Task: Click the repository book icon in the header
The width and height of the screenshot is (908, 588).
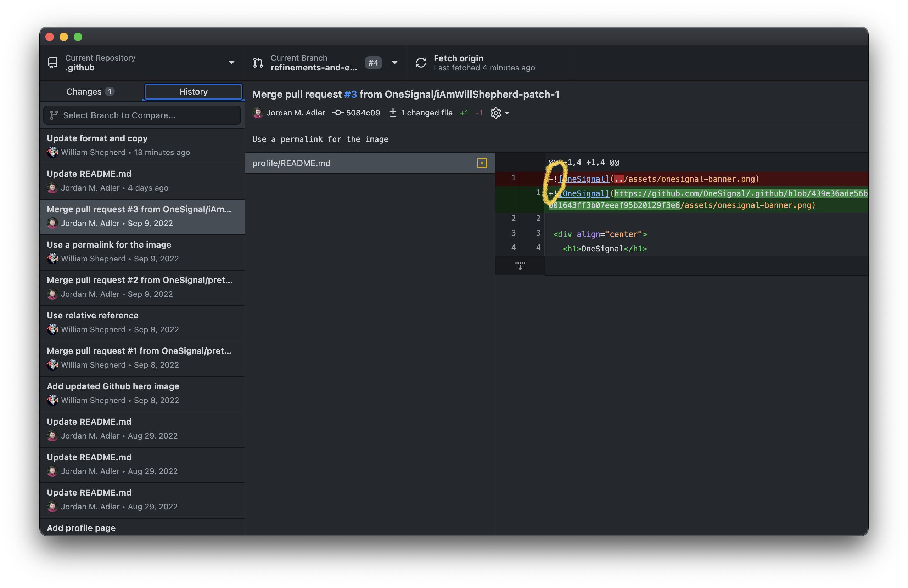Action: click(x=52, y=63)
